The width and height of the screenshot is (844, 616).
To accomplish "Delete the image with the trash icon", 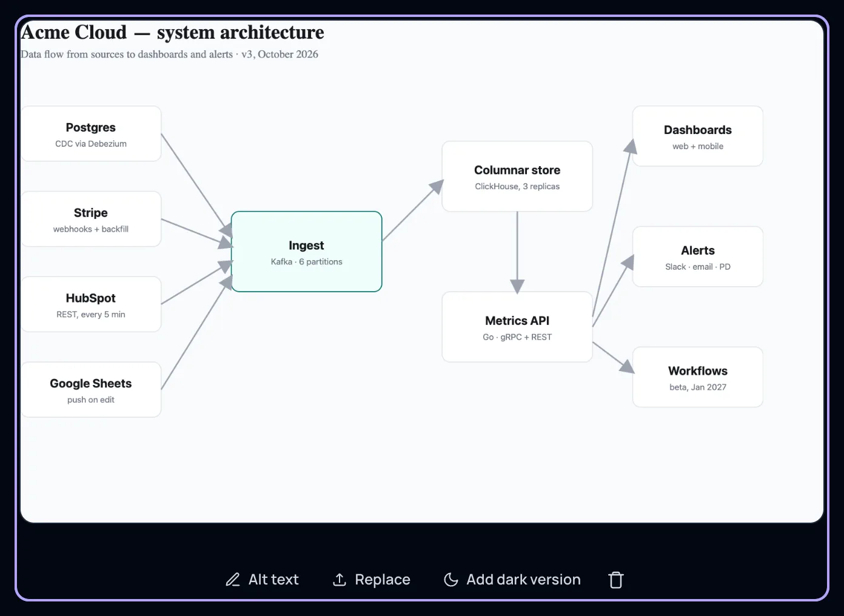I will 616,580.
